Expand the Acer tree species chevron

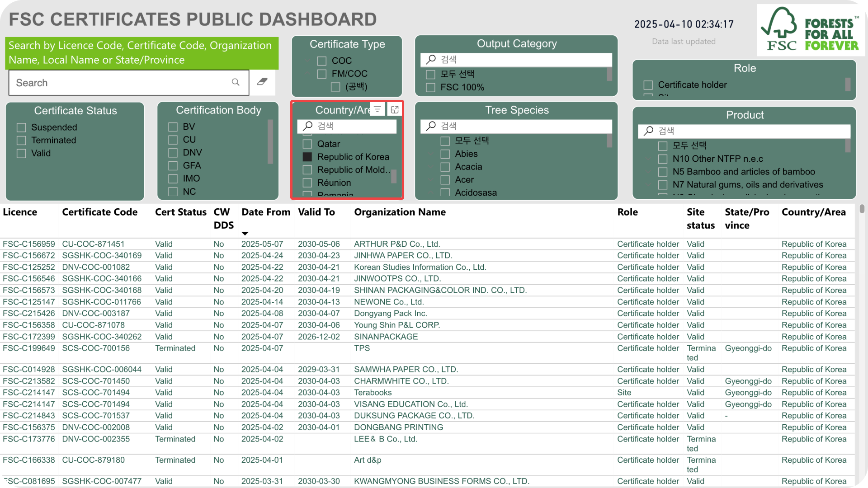point(431,180)
